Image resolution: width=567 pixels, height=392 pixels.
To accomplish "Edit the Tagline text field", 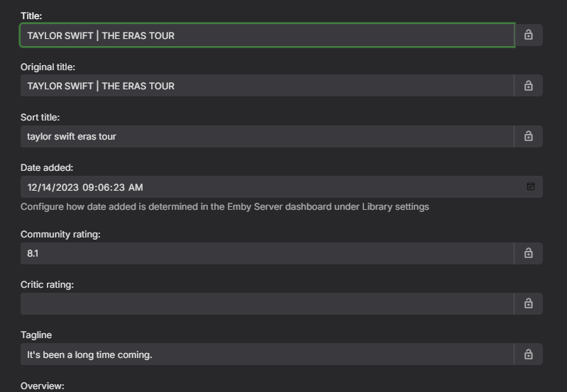I will (x=266, y=354).
